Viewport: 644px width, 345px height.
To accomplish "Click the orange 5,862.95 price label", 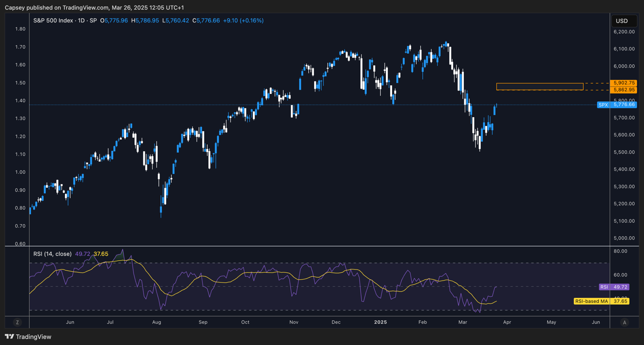I will (x=624, y=90).
